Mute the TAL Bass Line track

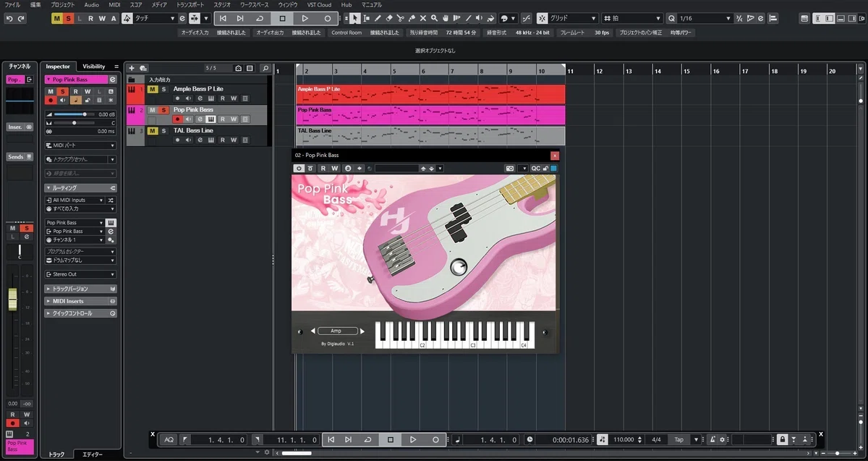point(153,131)
